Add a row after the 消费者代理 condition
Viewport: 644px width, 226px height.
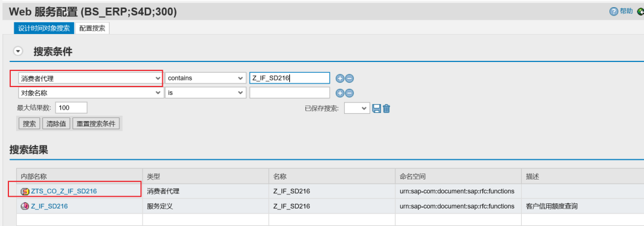(340, 78)
